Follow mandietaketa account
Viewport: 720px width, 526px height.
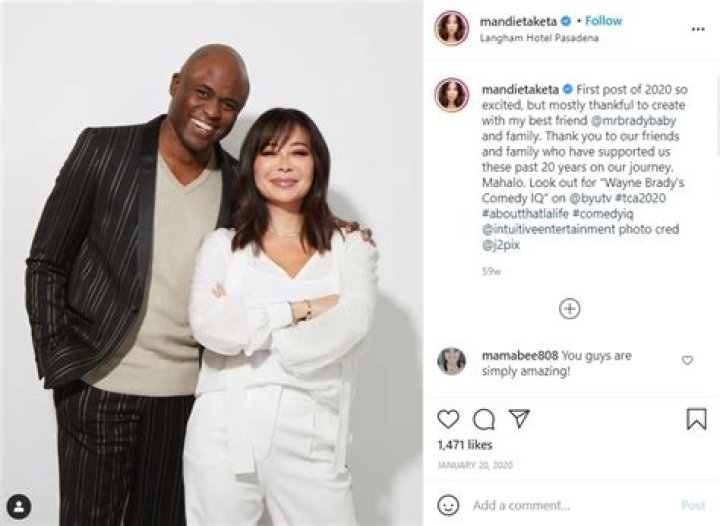[603, 21]
